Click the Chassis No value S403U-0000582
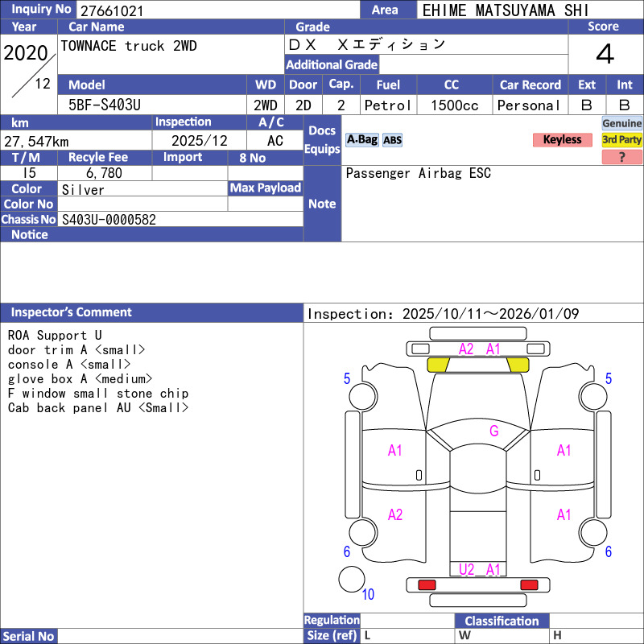 click(x=109, y=220)
